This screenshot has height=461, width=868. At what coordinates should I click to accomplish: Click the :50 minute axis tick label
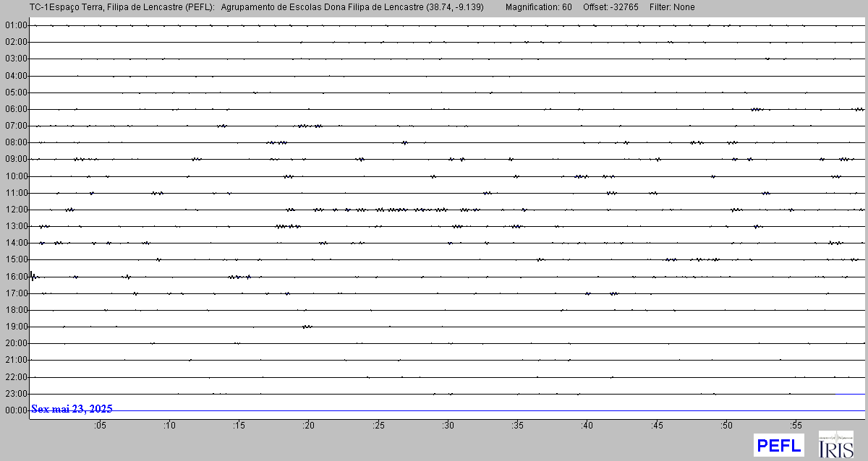click(726, 426)
